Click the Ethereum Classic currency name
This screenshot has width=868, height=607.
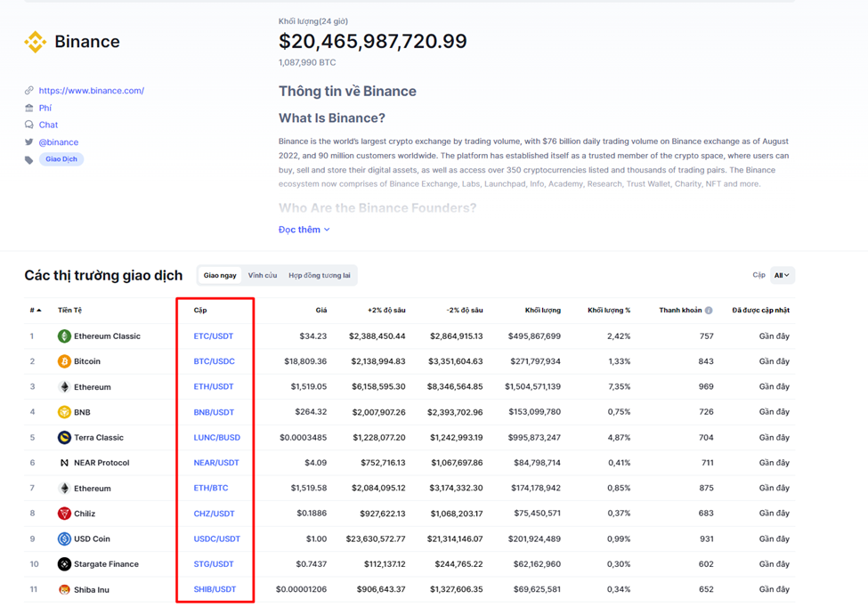[x=108, y=336]
